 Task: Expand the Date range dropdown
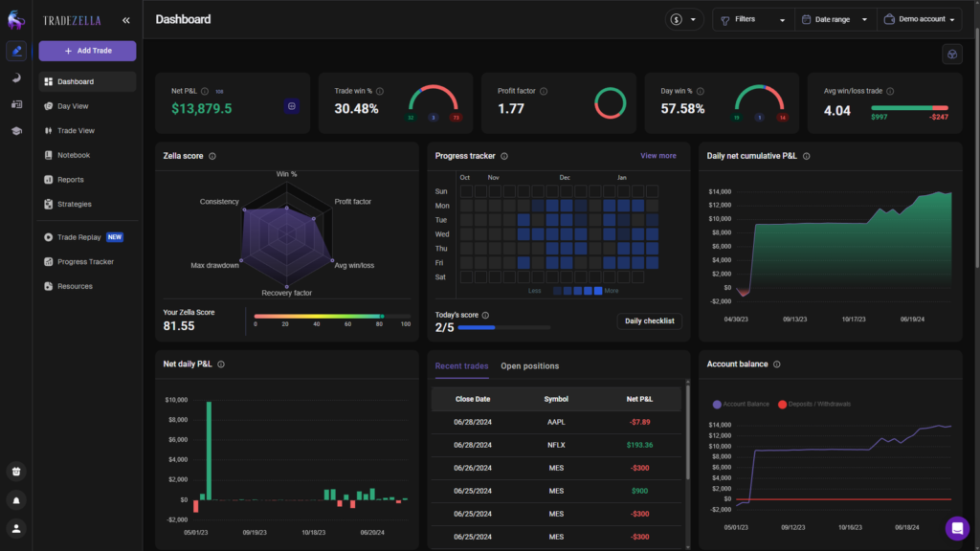point(835,19)
